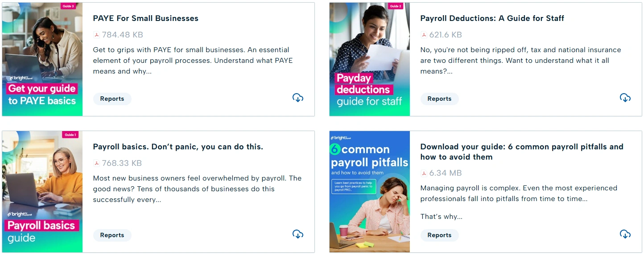Download the Payroll Deductions staff guide
The width and height of the screenshot is (644, 255).
[625, 98]
